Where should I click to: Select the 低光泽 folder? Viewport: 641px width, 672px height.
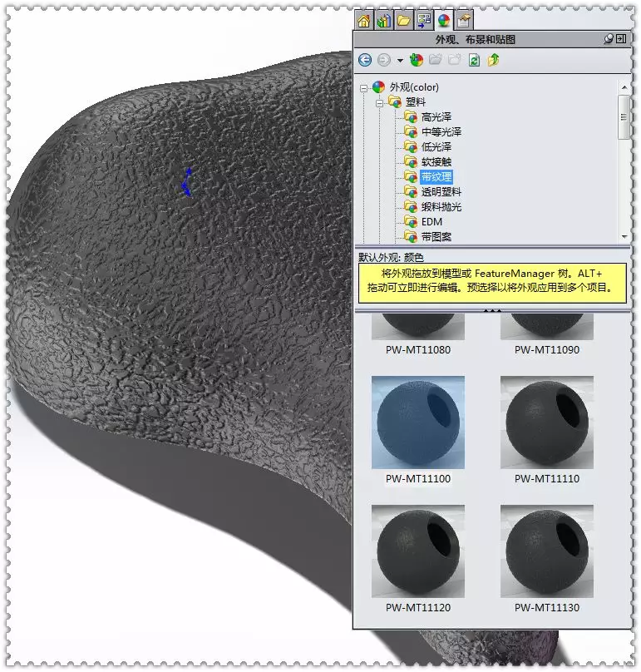tap(436, 147)
